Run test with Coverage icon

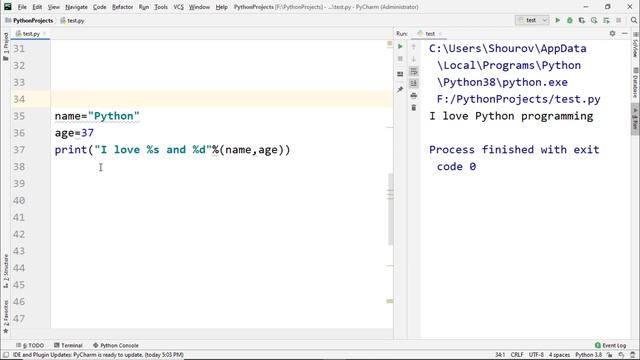582,20
